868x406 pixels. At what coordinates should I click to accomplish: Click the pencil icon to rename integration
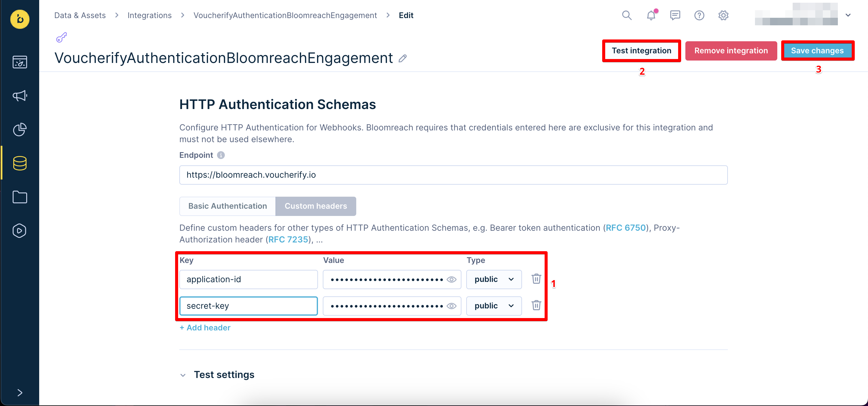402,58
